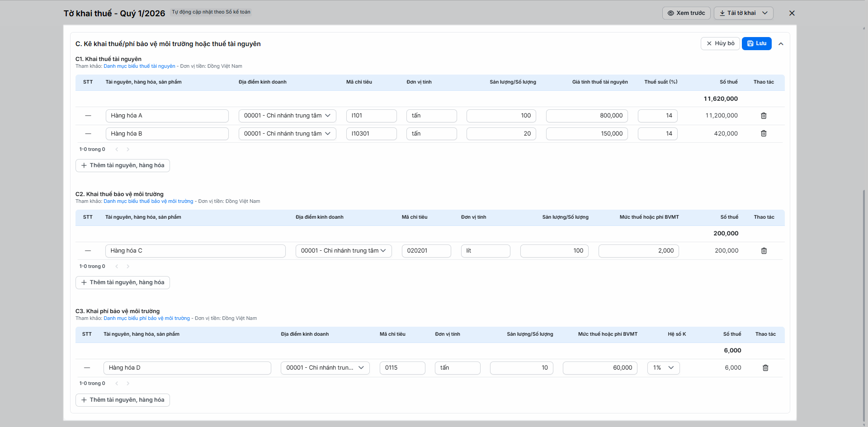This screenshot has height=427, width=868.
Task: Click the 0115 indicator code field
Action: click(x=402, y=368)
